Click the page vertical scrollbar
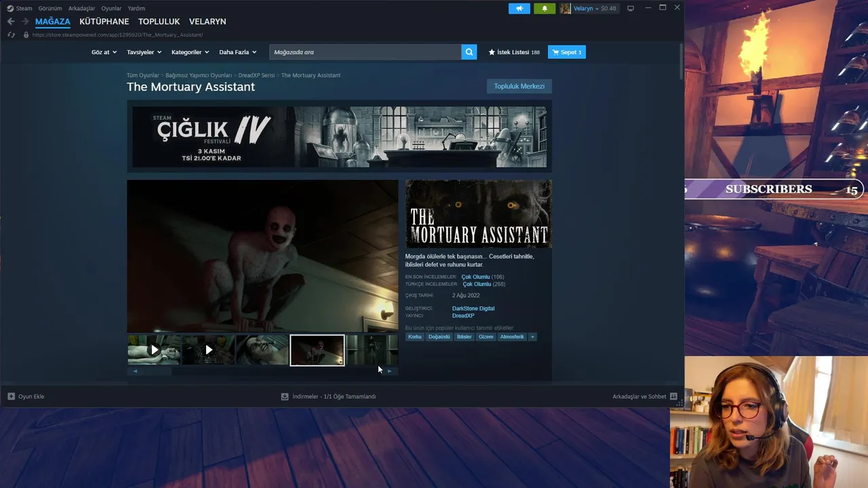The height and width of the screenshot is (488, 868). tap(681, 61)
